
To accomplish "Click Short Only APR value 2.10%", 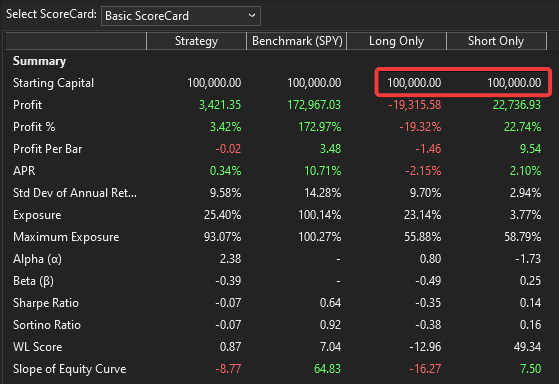I will coord(525,171).
